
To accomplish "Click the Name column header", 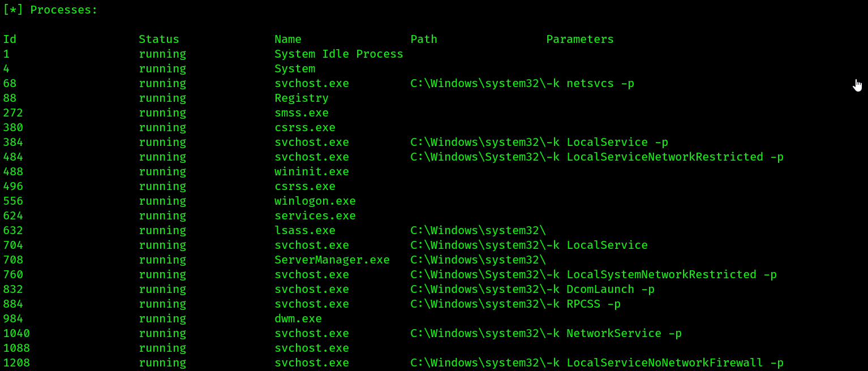I will [288, 39].
